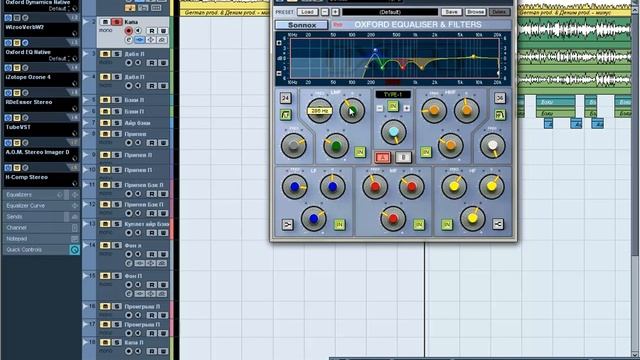The width and height of the screenshot is (640, 360).
Task: Expand track 3 Дабл Л arrow
Action: [x=86, y=53]
